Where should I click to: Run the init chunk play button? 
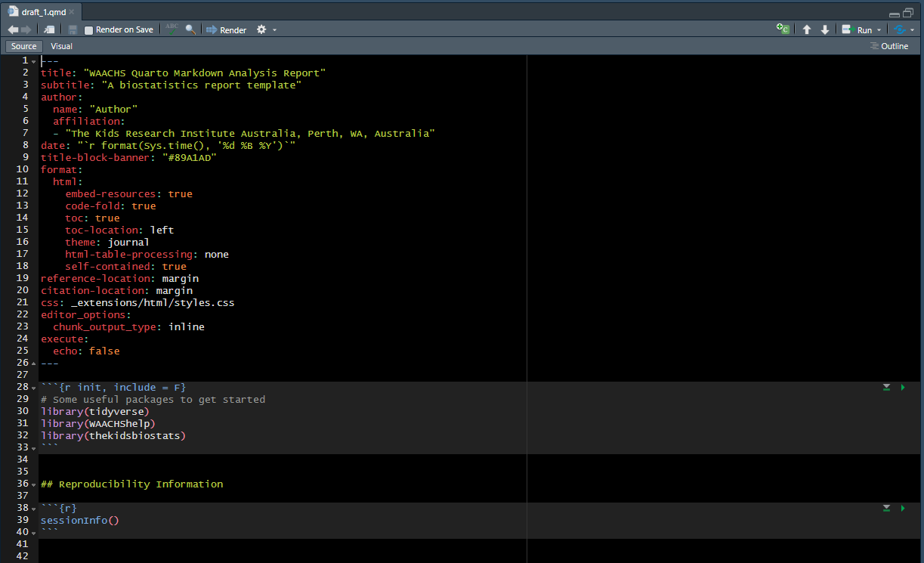tap(903, 387)
